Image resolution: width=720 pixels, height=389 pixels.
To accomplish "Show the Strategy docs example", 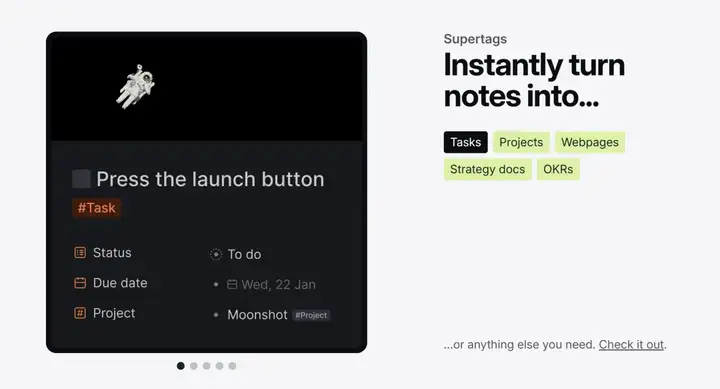I will tap(488, 169).
